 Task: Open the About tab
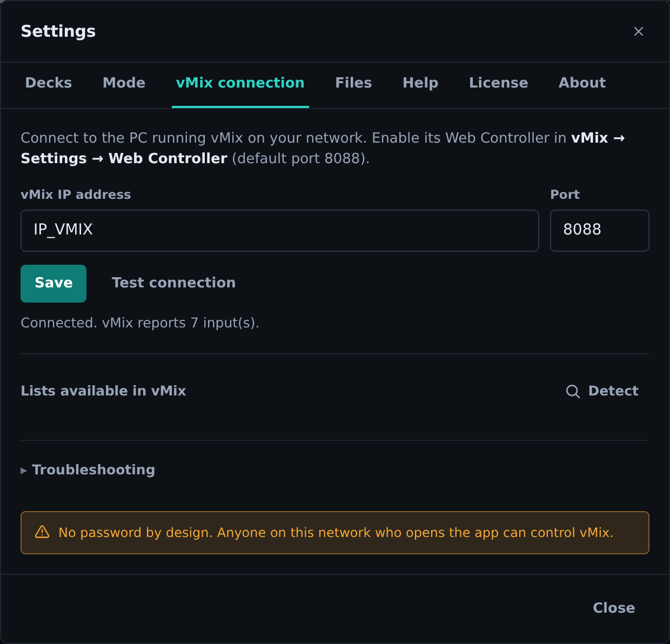point(582,83)
